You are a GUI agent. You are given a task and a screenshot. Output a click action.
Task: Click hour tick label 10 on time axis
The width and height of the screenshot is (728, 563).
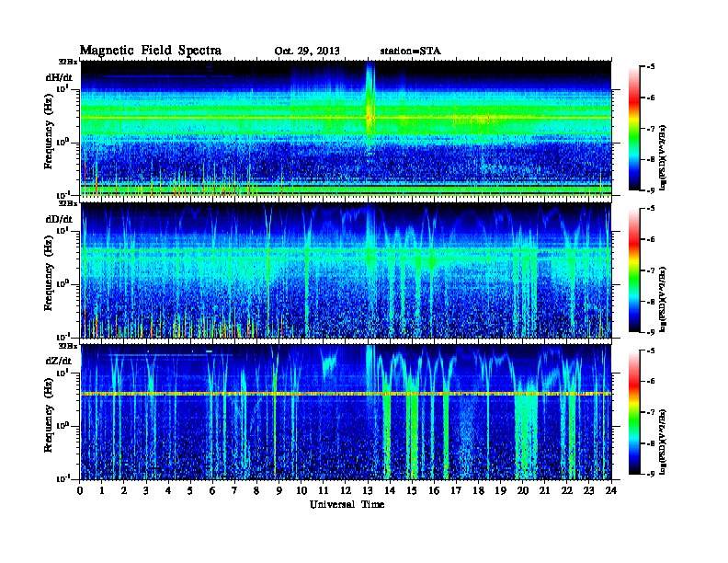tap(301, 490)
